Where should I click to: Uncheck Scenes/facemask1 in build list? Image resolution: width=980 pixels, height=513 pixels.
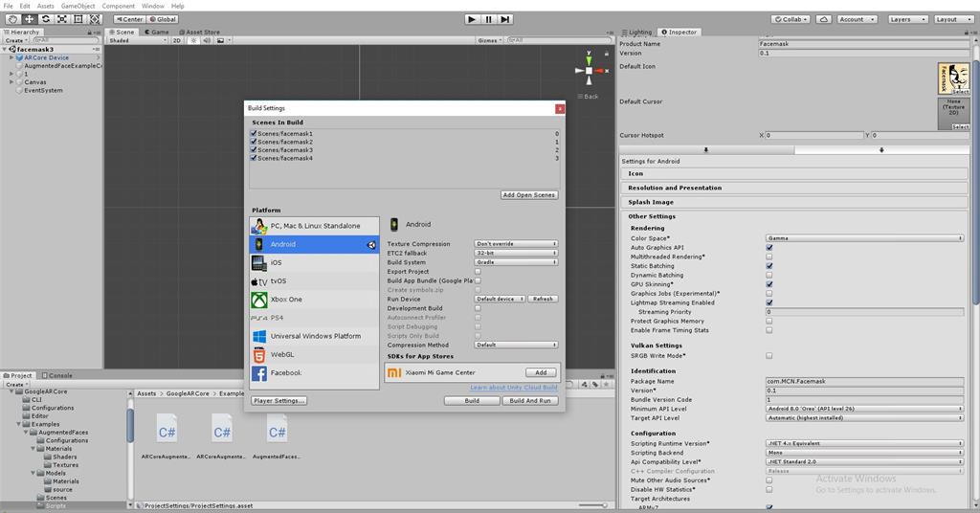coord(254,133)
